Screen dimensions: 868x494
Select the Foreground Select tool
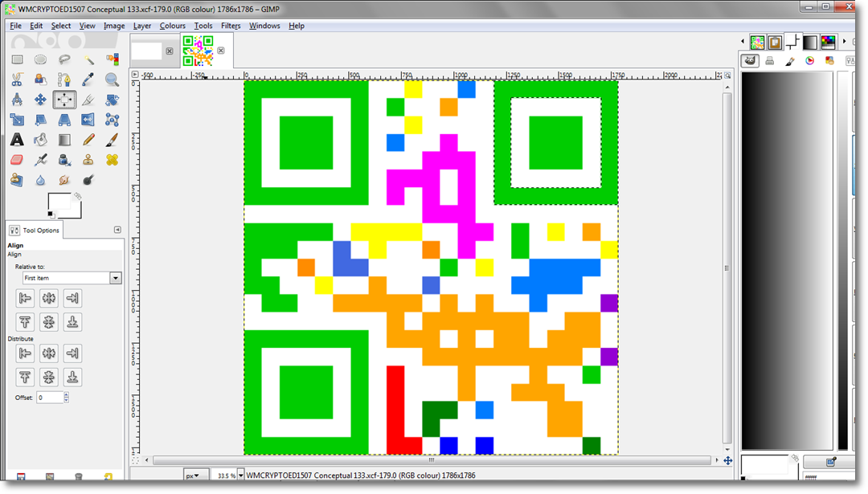(40, 80)
